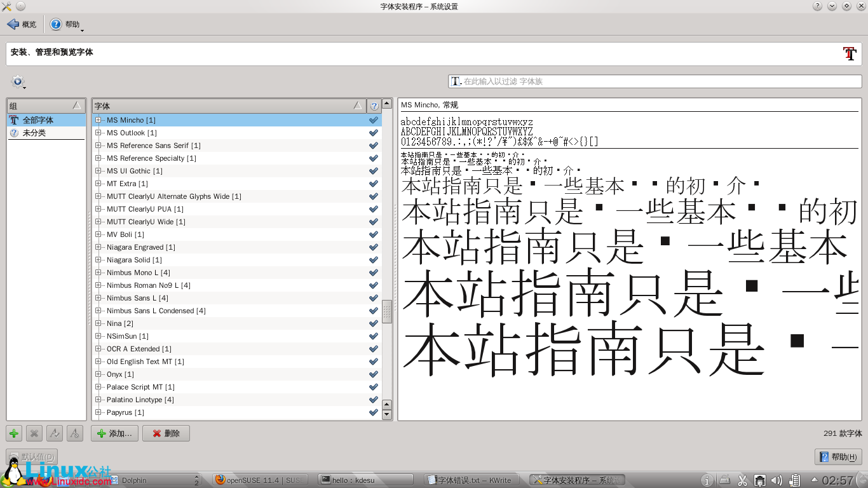Click the 未分类 group question icon
The height and width of the screenshot is (488, 868).
[14, 133]
